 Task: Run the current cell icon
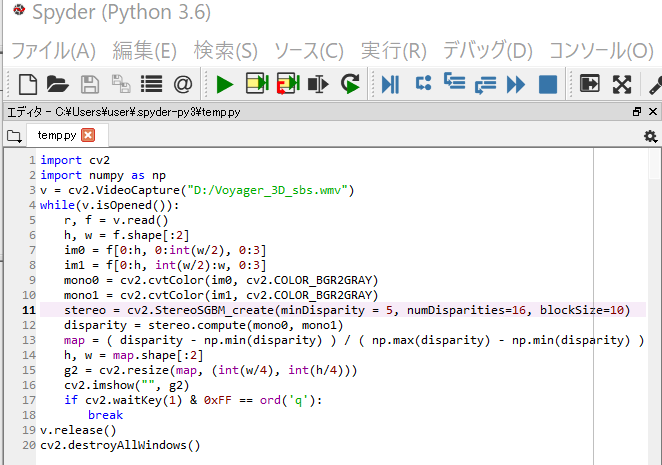click(257, 83)
